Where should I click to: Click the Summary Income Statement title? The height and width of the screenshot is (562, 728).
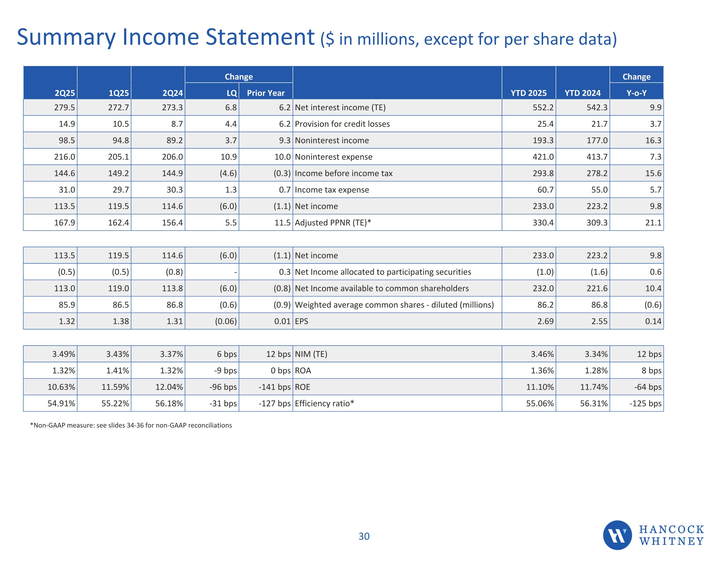point(166,37)
